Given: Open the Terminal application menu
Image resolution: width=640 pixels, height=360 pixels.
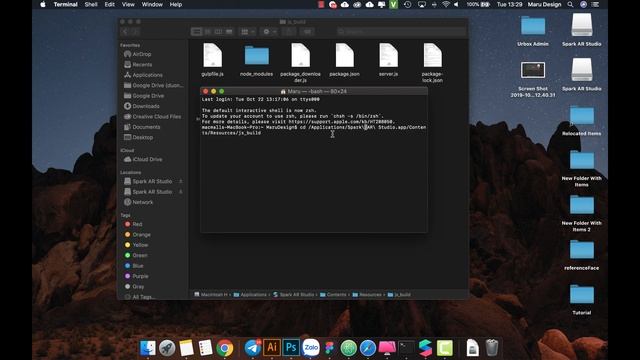Looking at the screenshot, I should point(65,4).
